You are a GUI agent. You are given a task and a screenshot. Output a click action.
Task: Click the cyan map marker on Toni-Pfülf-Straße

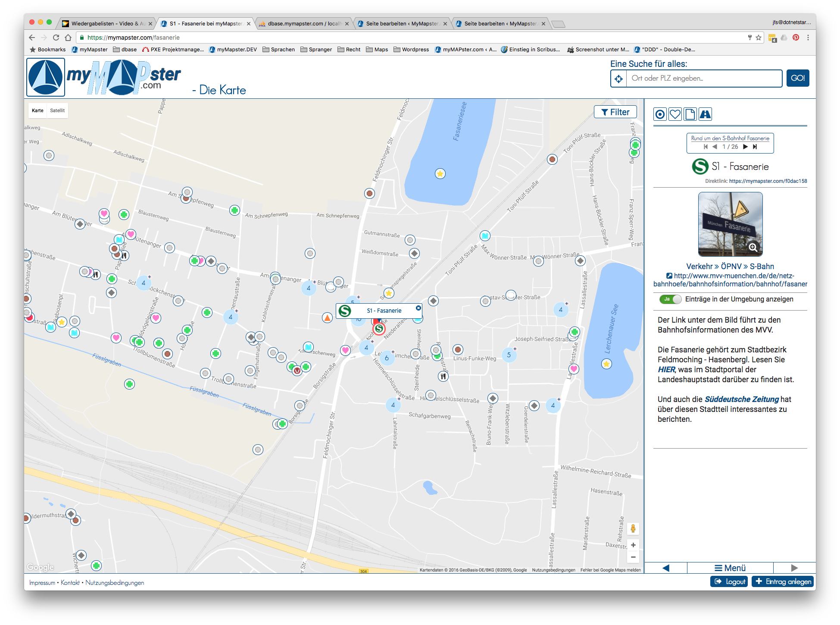click(485, 236)
